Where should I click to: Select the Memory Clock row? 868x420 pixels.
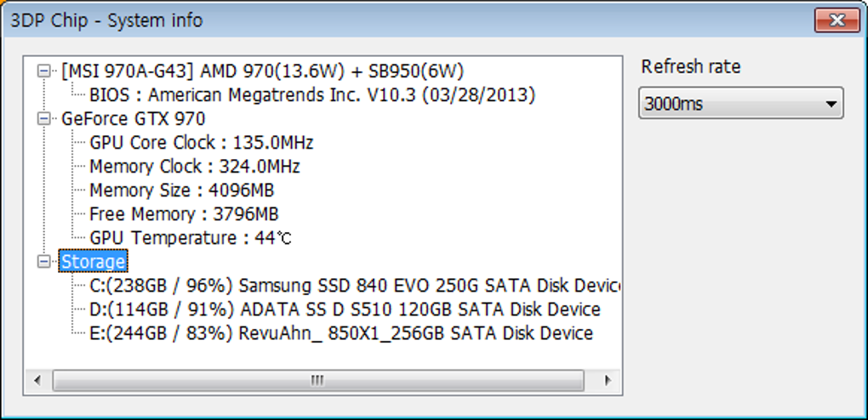(x=194, y=167)
